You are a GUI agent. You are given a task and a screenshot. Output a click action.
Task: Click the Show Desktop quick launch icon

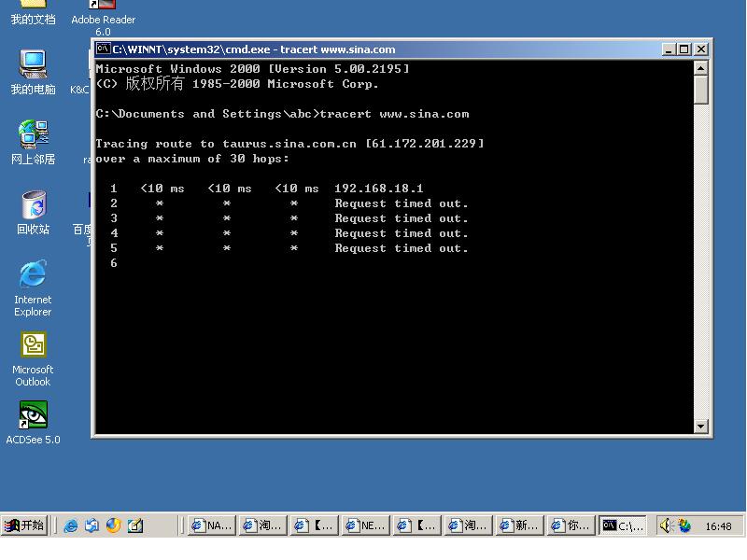coord(135,525)
